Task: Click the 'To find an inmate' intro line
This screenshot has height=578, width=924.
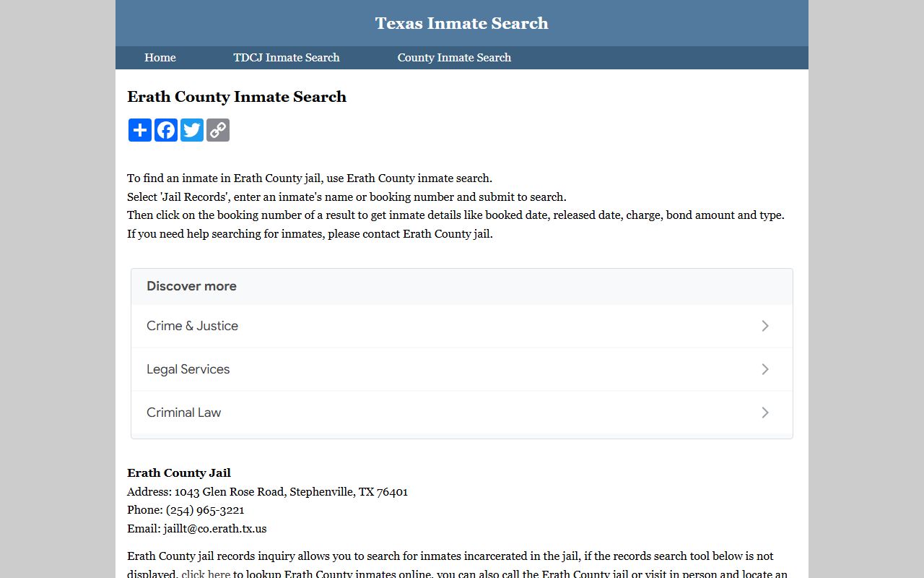Action: point(310,178)
